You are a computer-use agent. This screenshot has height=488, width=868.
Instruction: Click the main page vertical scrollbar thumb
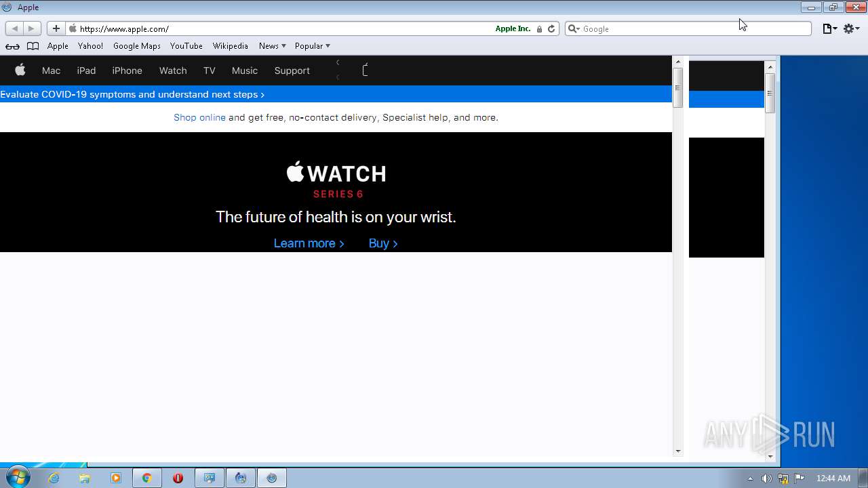(677, 87)
